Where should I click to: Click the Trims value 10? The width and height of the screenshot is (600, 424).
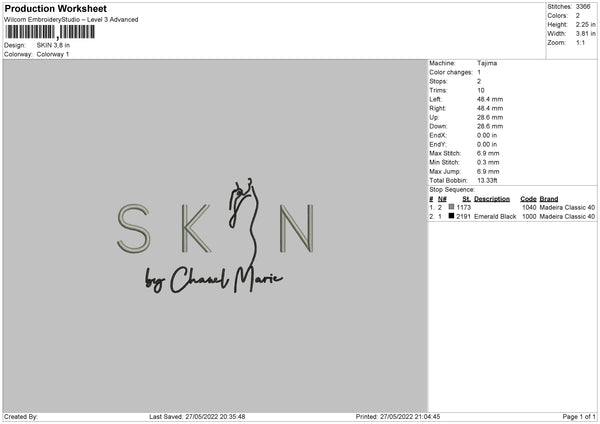tap(481, 90)
